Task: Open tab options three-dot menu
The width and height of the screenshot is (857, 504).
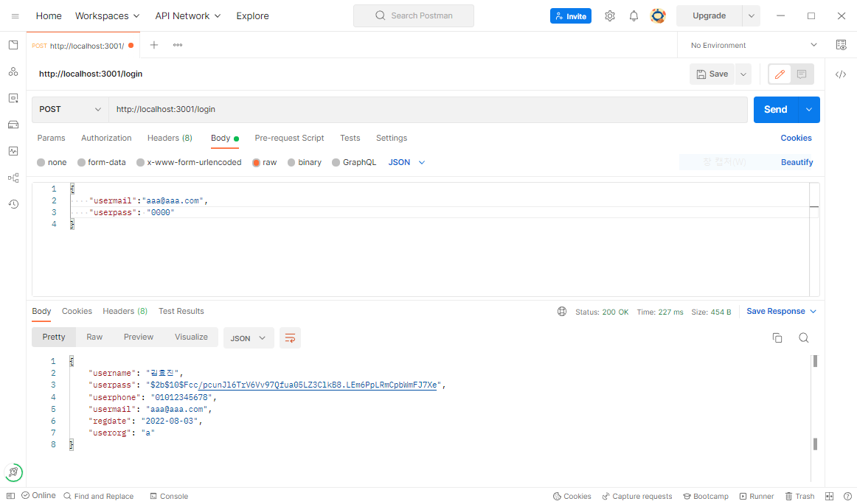Action: (178, 45)
